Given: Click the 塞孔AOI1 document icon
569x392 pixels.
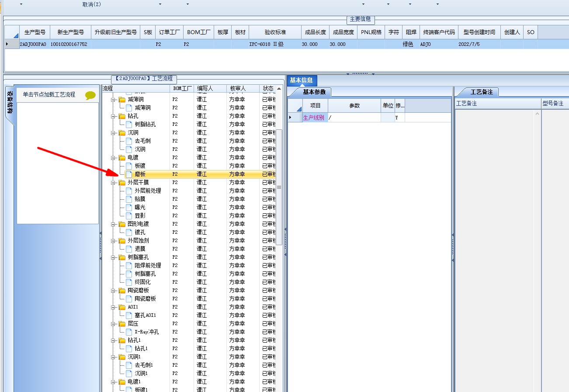Looking at the screenshot, I should pyautogui.click(x=129, y=316).
